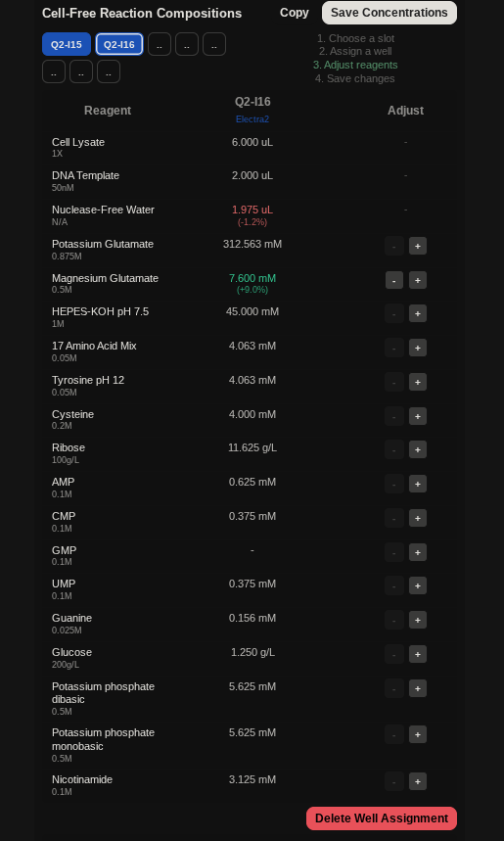
Task: Save Concentrations
Action: point(389,13)
